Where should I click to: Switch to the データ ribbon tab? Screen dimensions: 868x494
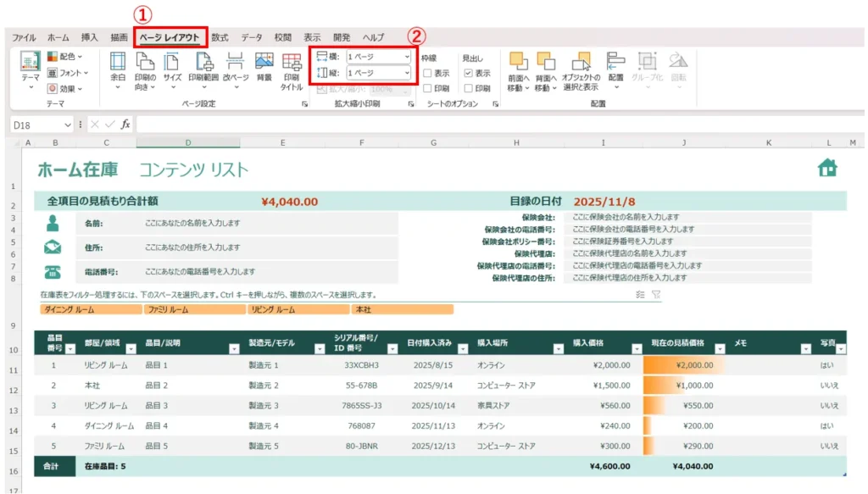click(251, 37)
